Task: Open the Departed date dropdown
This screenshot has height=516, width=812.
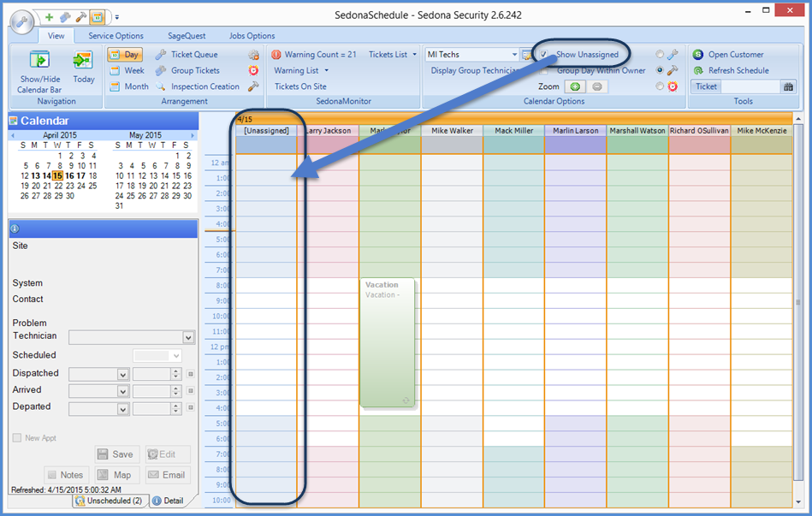Action: pos(122,409)
